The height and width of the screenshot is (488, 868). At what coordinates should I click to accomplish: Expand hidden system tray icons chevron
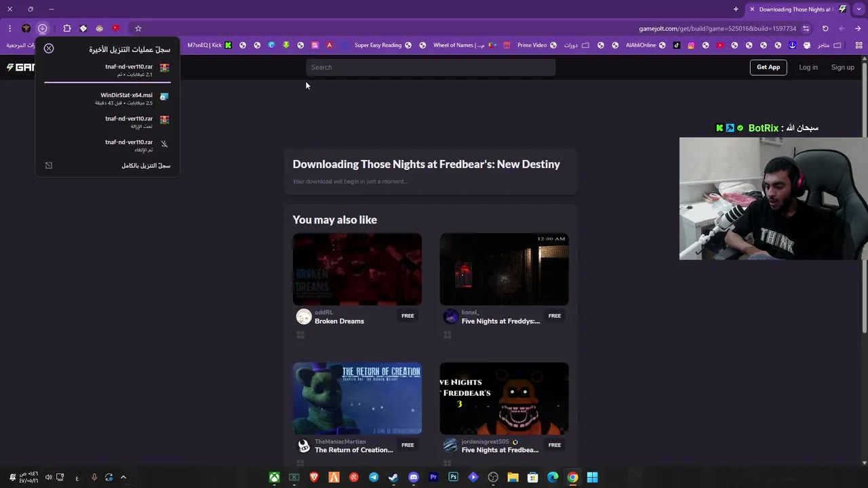(x=123, y=477)
